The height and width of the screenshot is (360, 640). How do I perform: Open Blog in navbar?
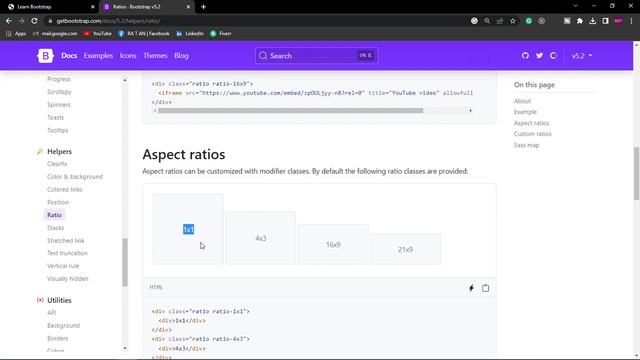(181, 56)
